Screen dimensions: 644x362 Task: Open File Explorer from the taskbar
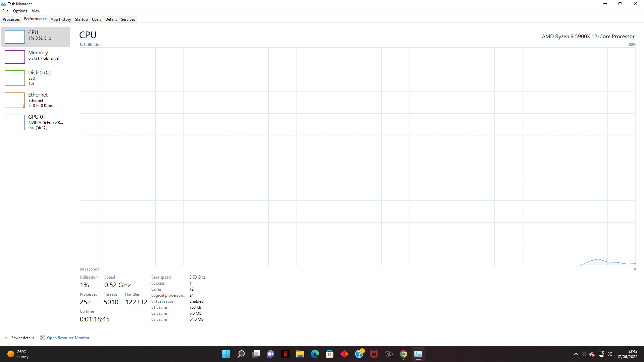pos(300,354)
